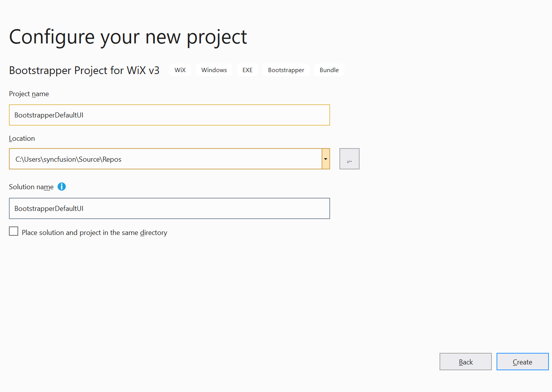Click the EXE tag
The height and width of the screenshot is (392, 552).
click(x=247, y=70)
